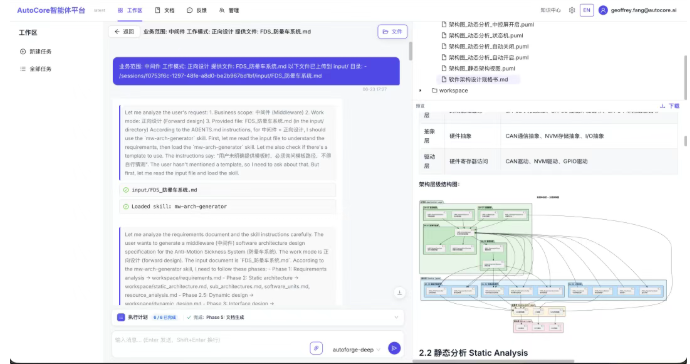Send the message with the send button

(x=394, y=348)
